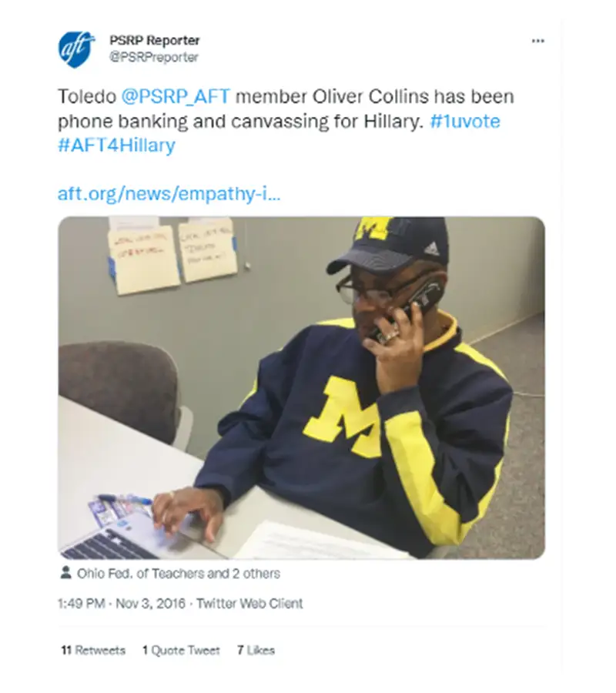Follow the aft.org/news/empathy link
Screen dimensions: 616x693
tap(169, 193)
